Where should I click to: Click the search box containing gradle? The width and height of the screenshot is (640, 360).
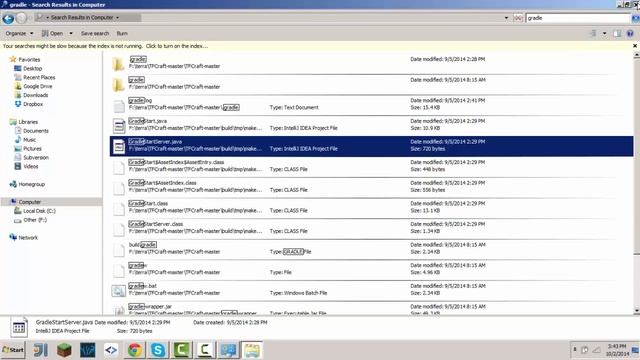pyautogui.click(x=578, y=18)
